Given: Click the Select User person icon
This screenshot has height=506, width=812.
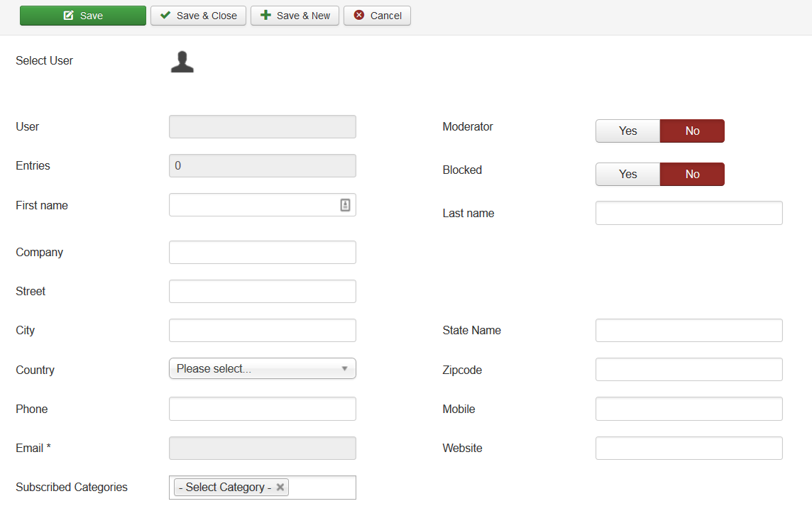Looking at the screenshot, I should [182, 62].
